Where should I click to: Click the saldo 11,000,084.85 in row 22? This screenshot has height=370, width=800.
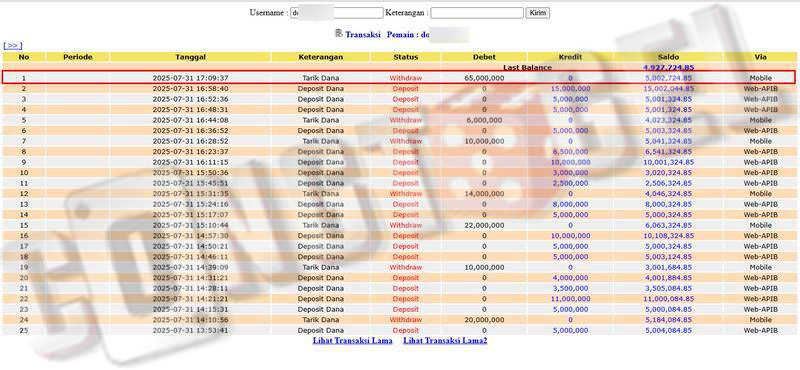pos(668,299)
